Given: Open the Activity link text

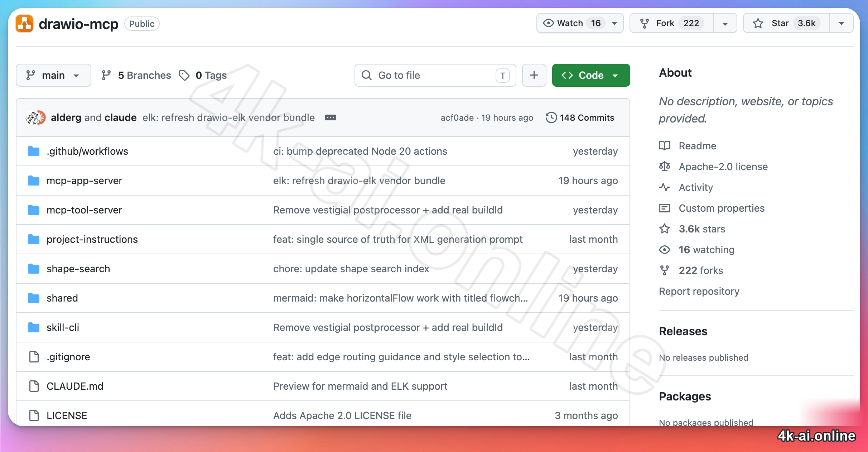Looking at the screenshot, I should pos(696,187).
